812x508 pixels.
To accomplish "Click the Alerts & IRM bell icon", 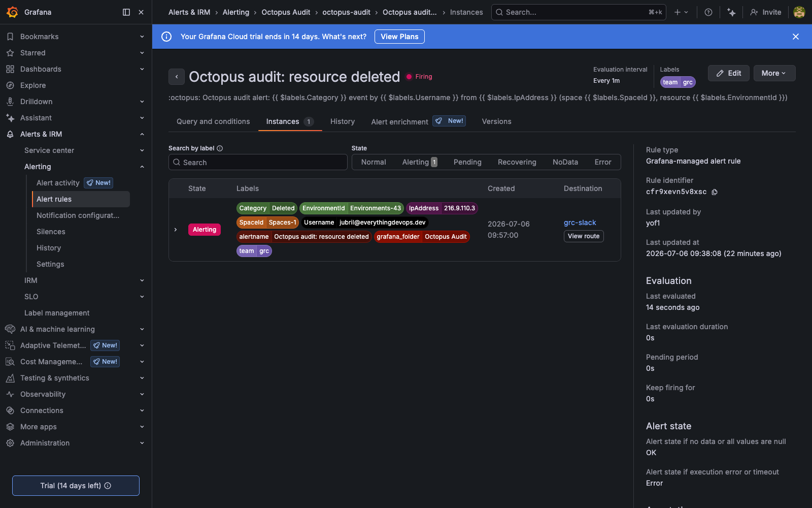I will (x=10, y=134).
